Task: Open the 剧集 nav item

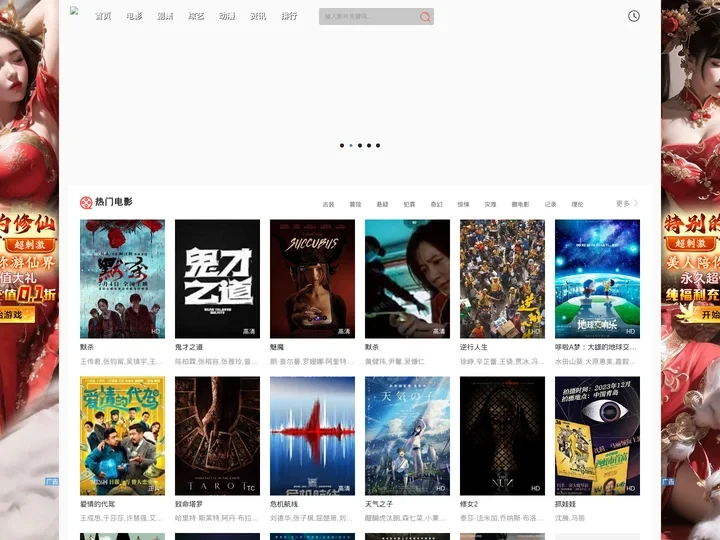Action: click(x=165, y=16)
